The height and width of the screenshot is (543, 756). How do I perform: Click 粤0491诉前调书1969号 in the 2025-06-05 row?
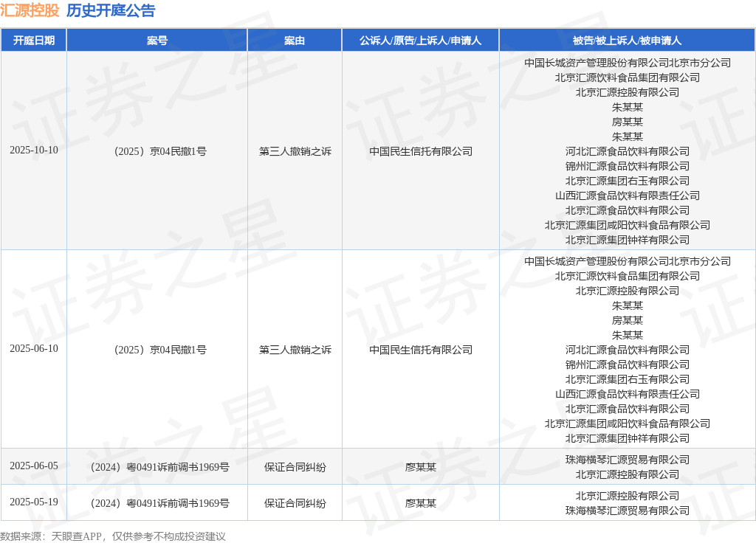coord(160,467)
